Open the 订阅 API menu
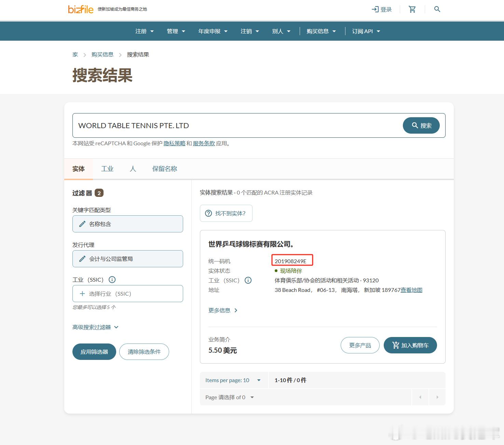The image size is (504, 445). coord(366,31)
